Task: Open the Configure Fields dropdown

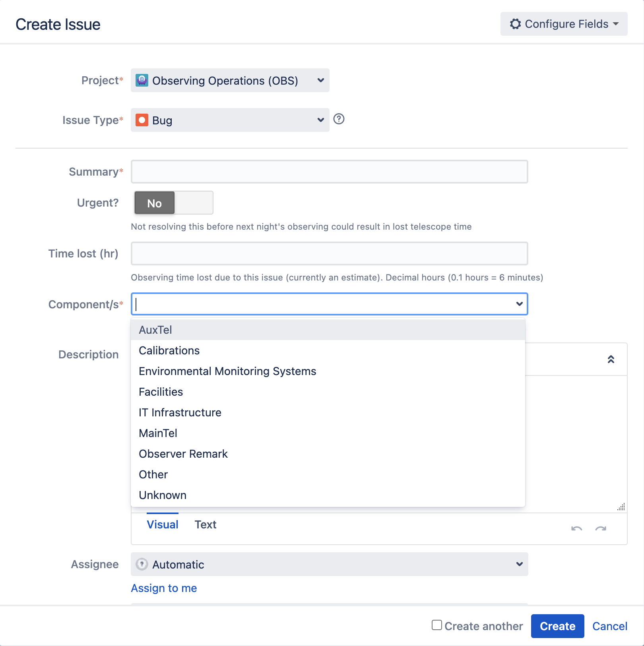Action: pos(564,24)
